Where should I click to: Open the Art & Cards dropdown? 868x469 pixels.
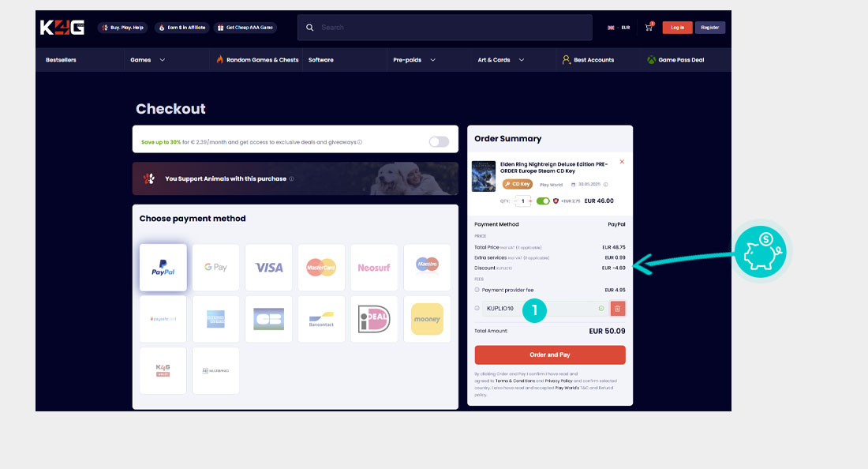(x=500, y=60)
